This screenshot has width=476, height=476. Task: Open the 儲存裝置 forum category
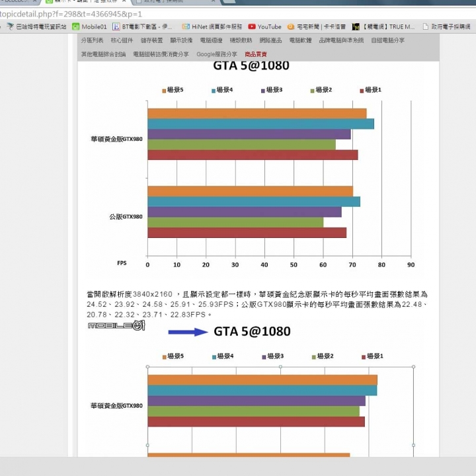[151, 40]
